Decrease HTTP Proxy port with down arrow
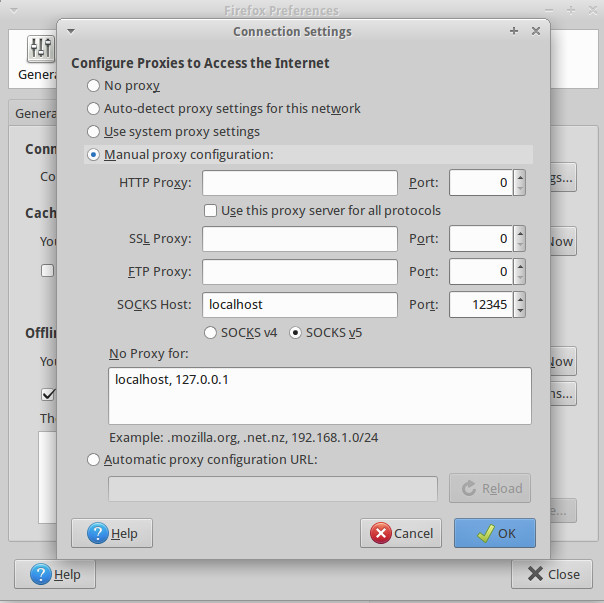The image size is (604, 603). point(520,189)
